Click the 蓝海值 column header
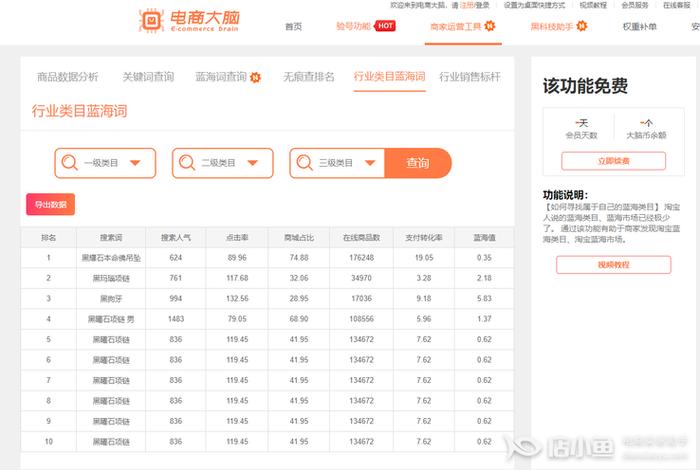 (484, 237)
